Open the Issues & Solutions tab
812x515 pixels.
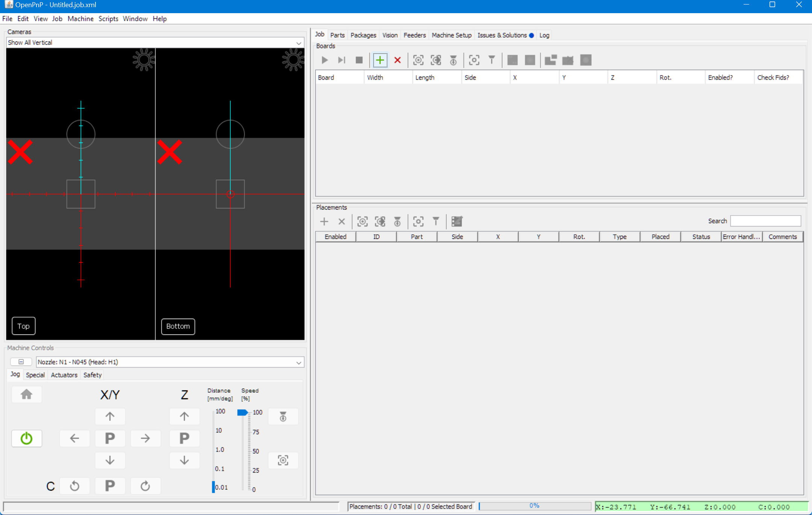tap(502, 35)
